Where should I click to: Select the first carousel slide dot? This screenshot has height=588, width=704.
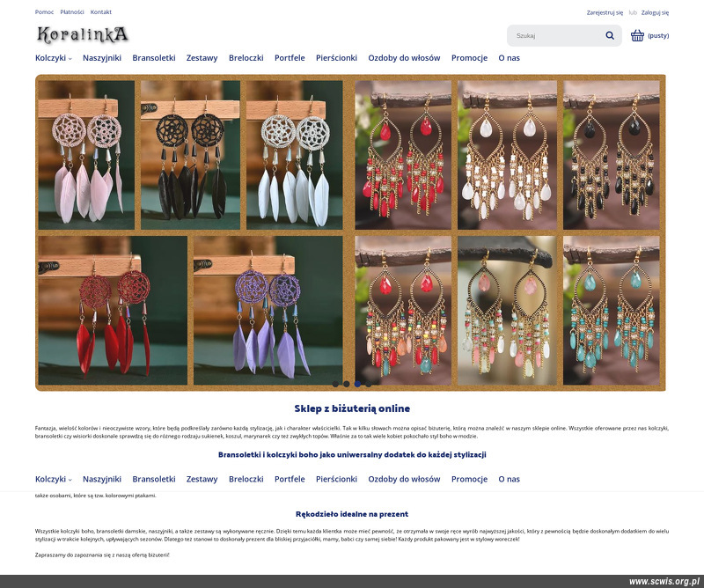click(335, 384)
